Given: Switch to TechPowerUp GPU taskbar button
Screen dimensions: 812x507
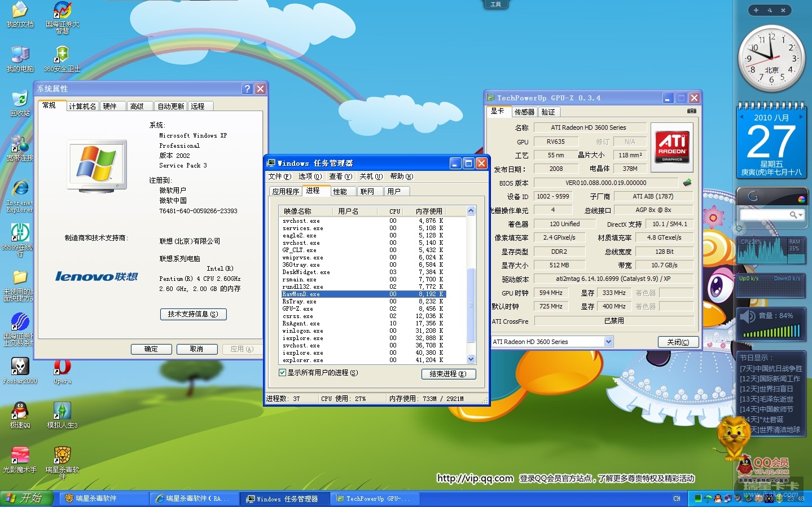Looking at the screenshot, I should [375, 499].
